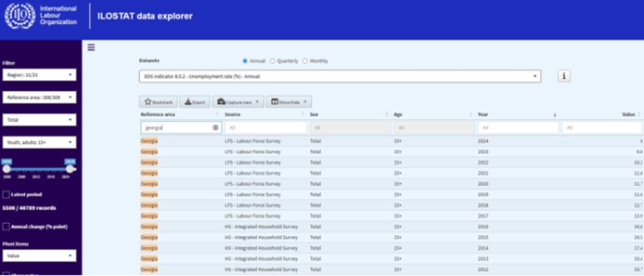Select the Quarterly frequency radio button
Screen dimensions: 644x276
tap(273, 61)
